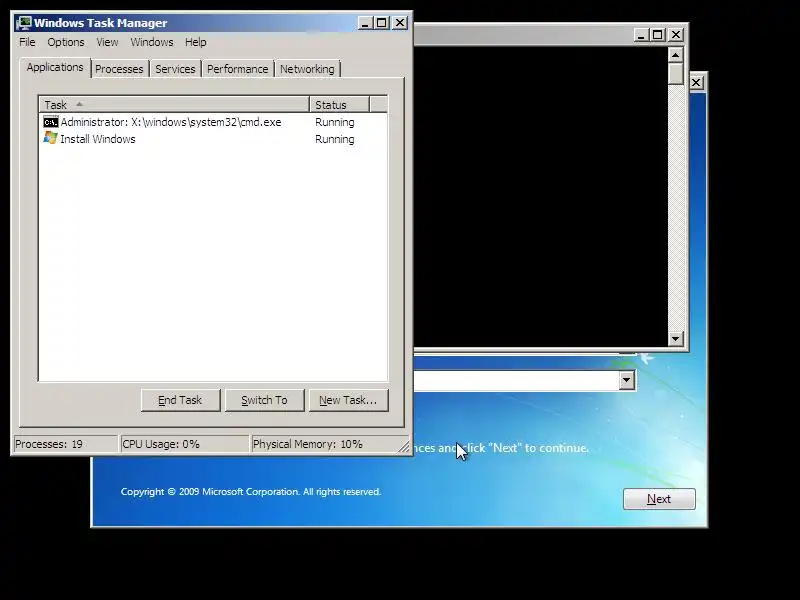Close the Install Windows window
This screenshot has width=800, height=600.
click(696, 83)
